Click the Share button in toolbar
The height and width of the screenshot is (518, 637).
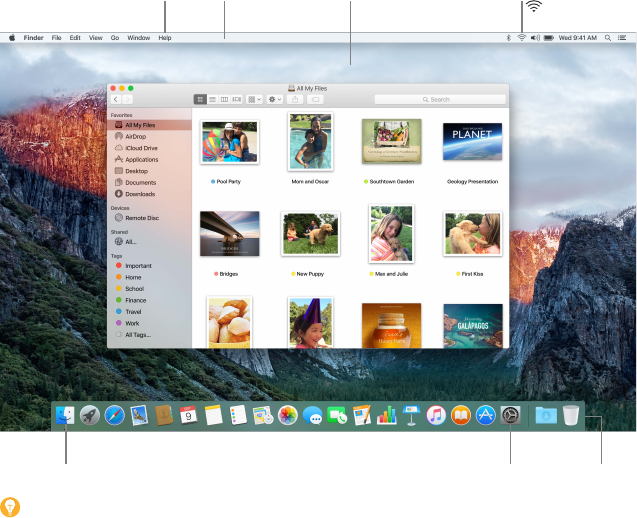tap(296, 100)
